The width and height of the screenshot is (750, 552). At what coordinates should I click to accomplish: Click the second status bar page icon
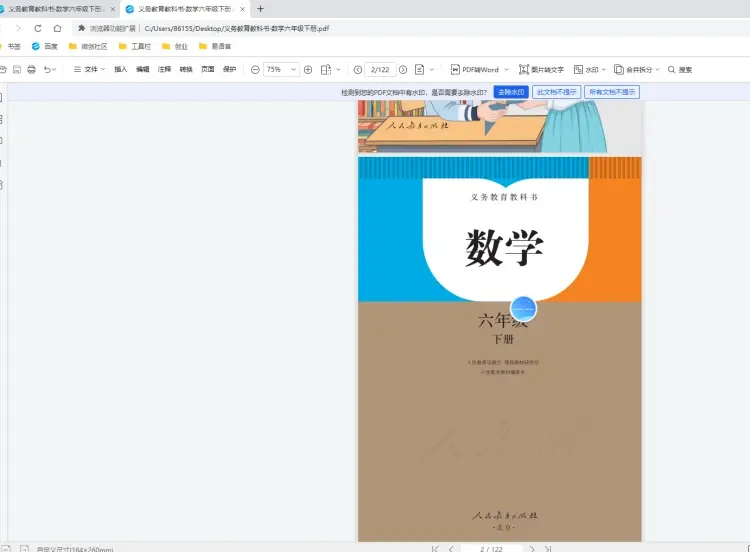[24, 549]
